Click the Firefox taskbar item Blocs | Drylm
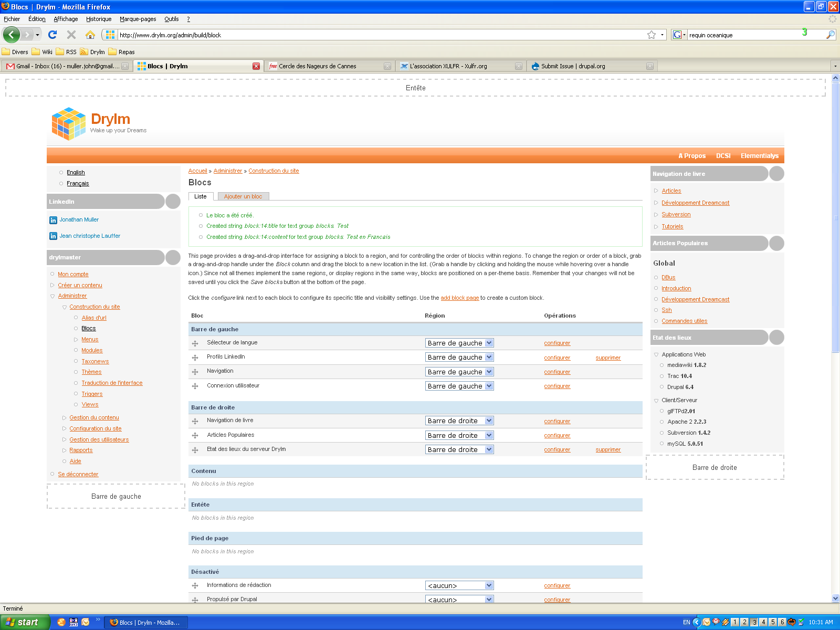Screen dimensions: 840x630 [x=146, y=622]
